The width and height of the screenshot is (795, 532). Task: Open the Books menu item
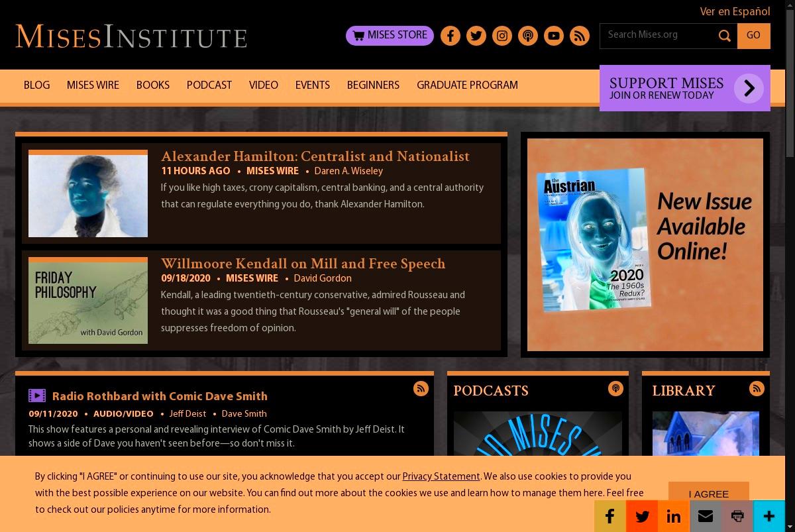[x=153, y=85]
